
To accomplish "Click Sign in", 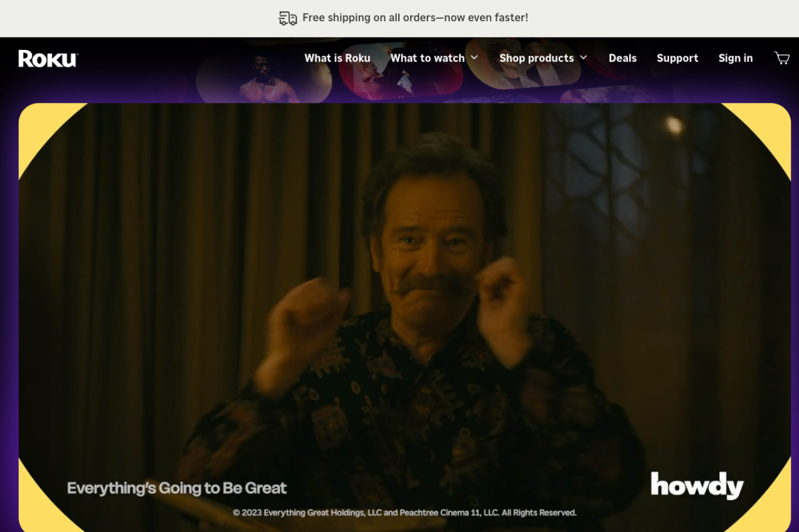I will coord(735,58).
